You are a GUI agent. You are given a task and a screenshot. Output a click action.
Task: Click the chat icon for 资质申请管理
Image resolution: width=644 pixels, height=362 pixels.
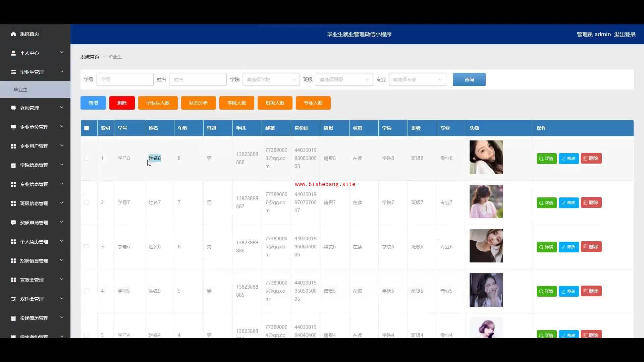point(13,223)
